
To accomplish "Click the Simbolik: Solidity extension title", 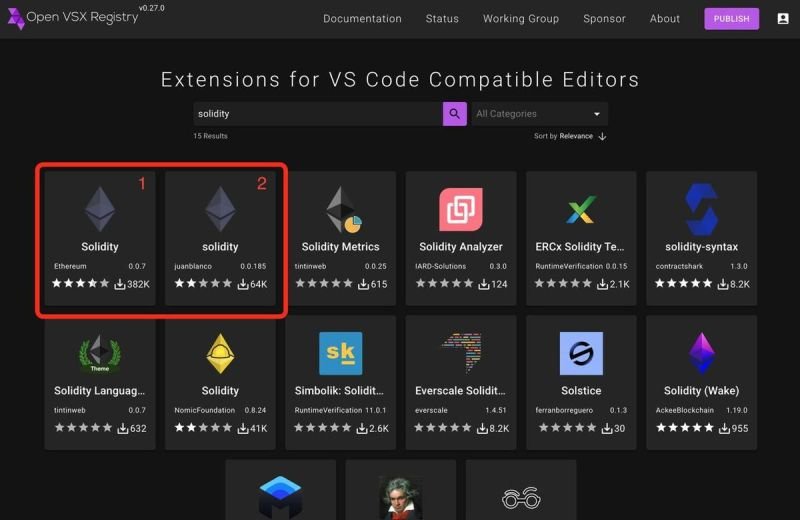I will [x=339, y=391].
